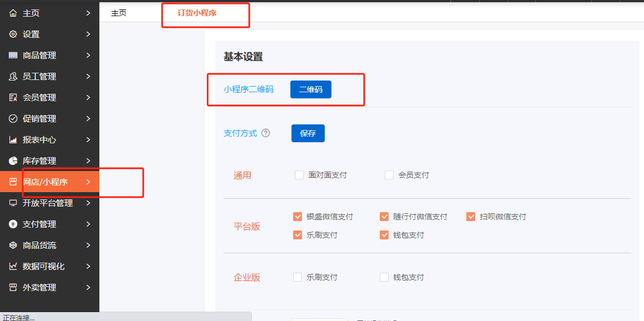The height and width of the screenshot is (321, 644).
Task: Click the 保存 button for payment methods
Action: click(x=308, y=133)
